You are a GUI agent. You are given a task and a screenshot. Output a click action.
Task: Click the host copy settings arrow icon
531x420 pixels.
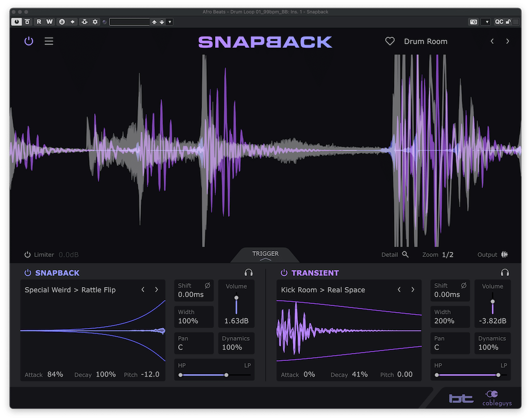pos(73,22)
